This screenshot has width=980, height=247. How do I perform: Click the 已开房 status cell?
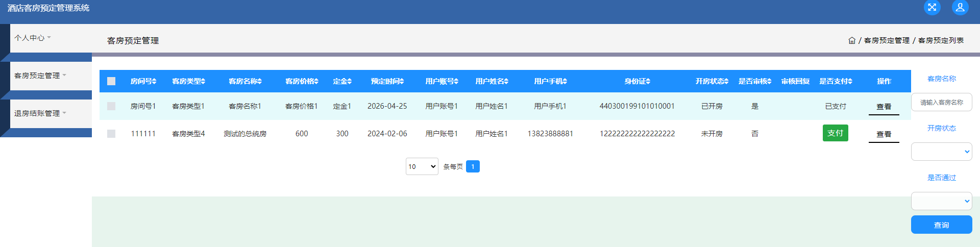[712, 106]
